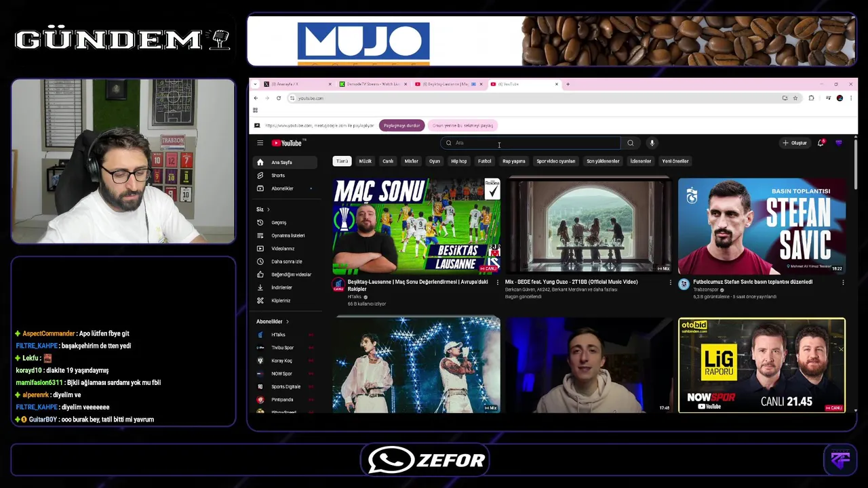
Task: Open the Oluştur create menu
Action: click(795, 143)
